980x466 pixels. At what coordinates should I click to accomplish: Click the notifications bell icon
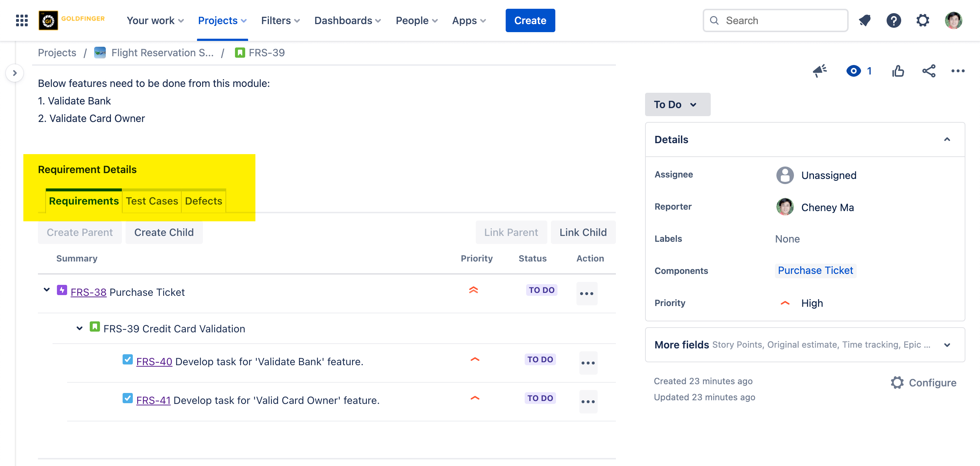[864, 20]
